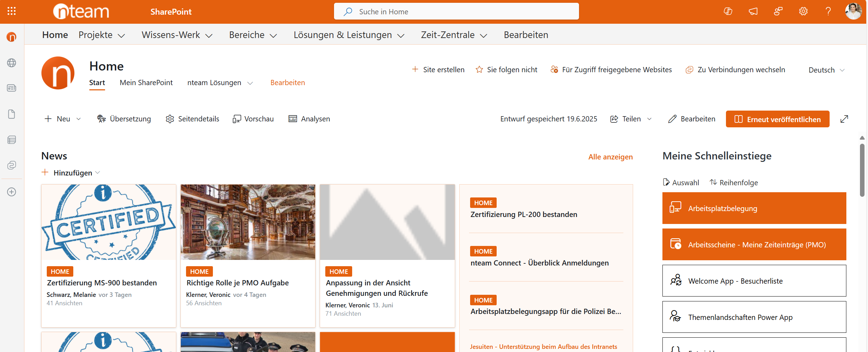
Task: Click the Bearbeiten pencil edit button
Action: 691,119
